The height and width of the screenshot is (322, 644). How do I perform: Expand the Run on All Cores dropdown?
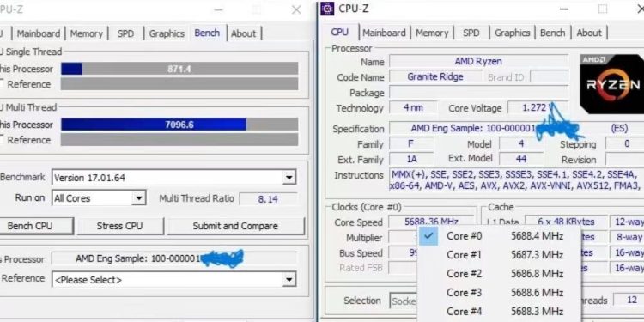pyautogui.click(x=139, y=199)
